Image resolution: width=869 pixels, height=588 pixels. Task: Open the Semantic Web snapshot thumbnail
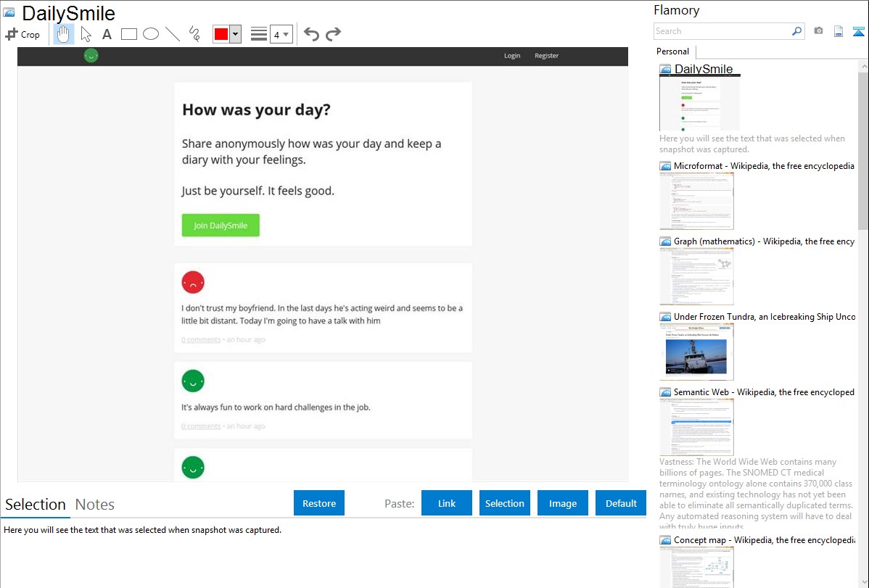(696, 427)
